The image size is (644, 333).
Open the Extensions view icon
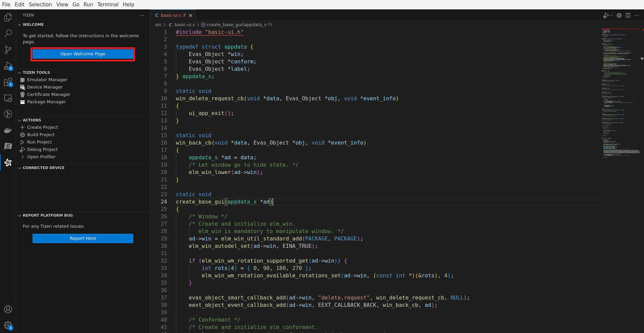point(8,82)
